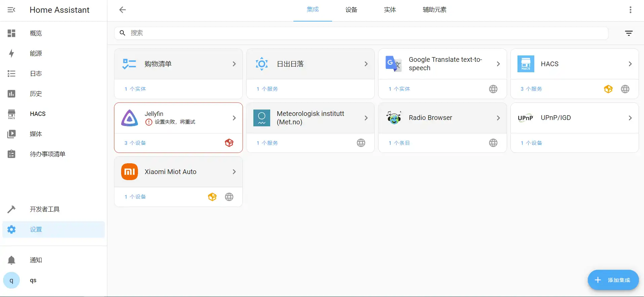644x297 pixels.
Task: Open 开发者工具 in the sidebar
Action: 44,209
